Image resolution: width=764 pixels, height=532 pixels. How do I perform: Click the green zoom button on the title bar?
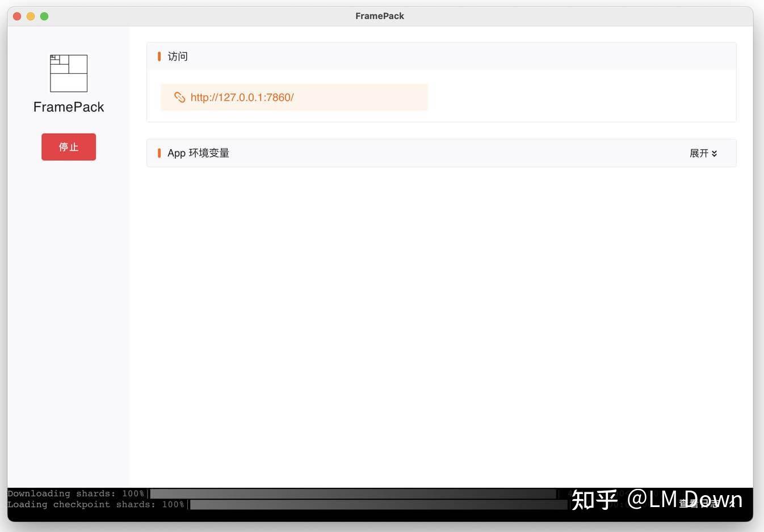pyautogui.click(x=44, y=16)
